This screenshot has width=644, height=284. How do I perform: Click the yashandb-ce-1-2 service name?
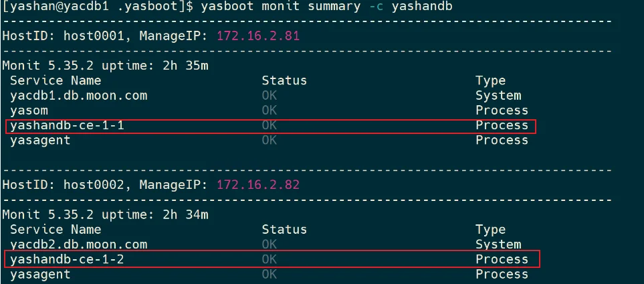[x=67, y=259]
